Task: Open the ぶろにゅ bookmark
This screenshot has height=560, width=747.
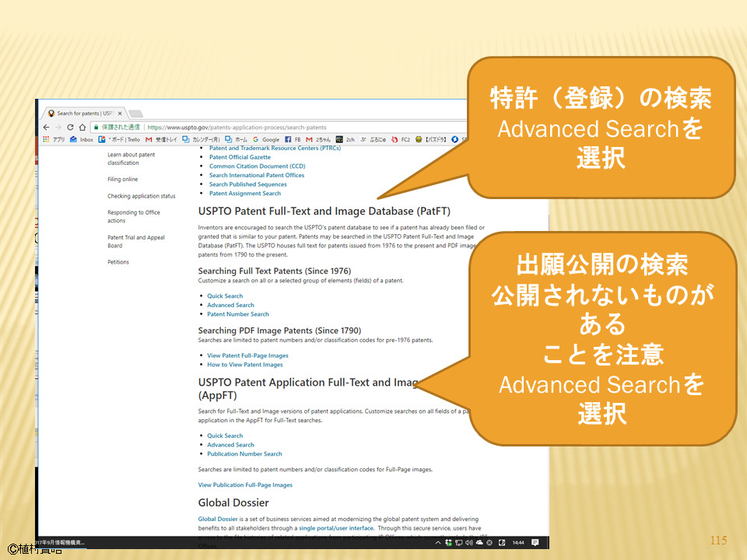Action: point(373,139)
